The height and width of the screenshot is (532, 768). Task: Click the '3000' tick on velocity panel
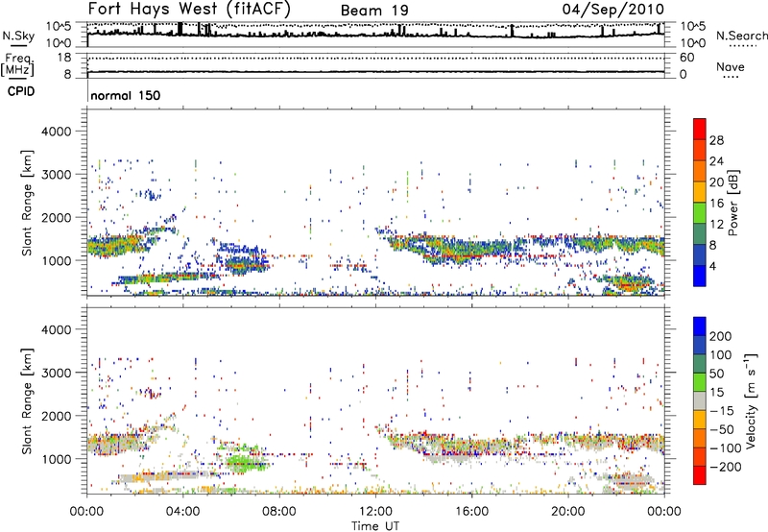(56, 373)
